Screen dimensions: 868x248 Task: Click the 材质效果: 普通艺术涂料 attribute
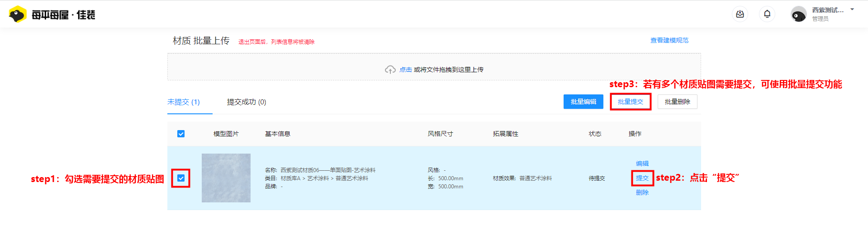point(522,178)
